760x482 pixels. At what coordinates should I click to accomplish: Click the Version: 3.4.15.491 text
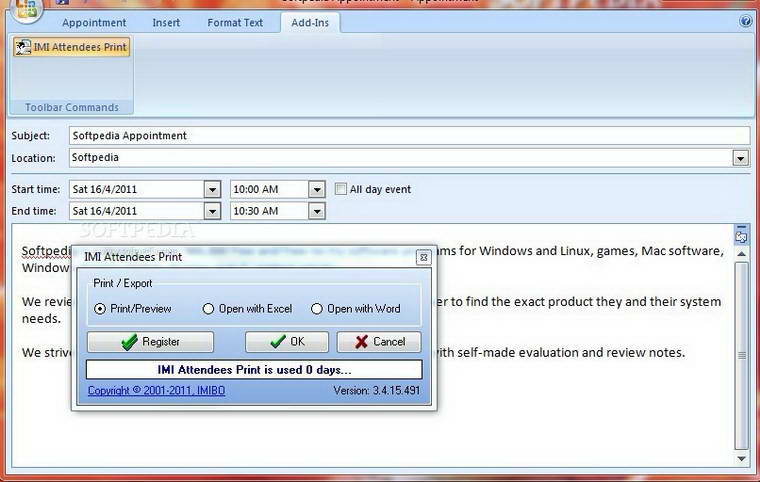pyautogui.click(x=377, y=390)
